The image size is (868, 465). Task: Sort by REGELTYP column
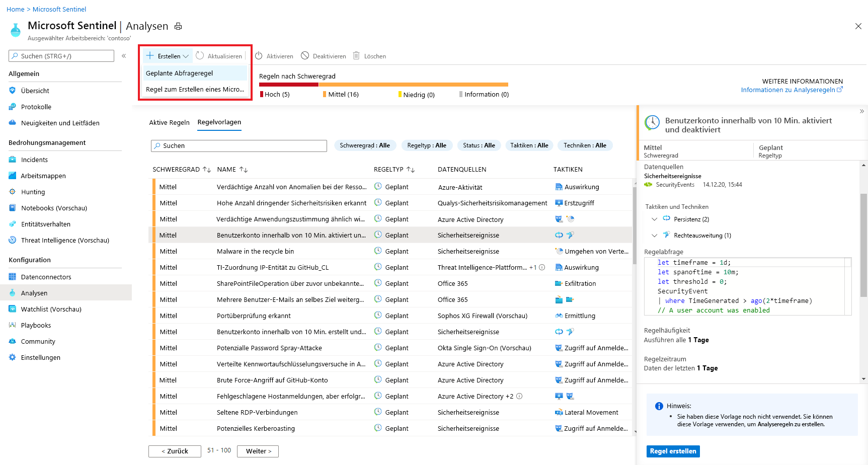pyautogui.click(x=394, y=170)
